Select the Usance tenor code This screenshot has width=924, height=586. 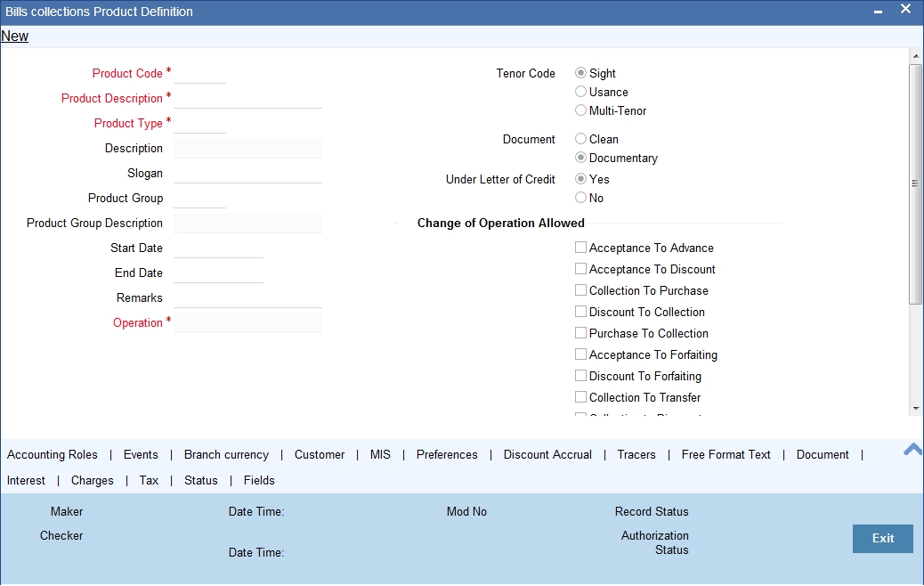click(x=580, y=92)
